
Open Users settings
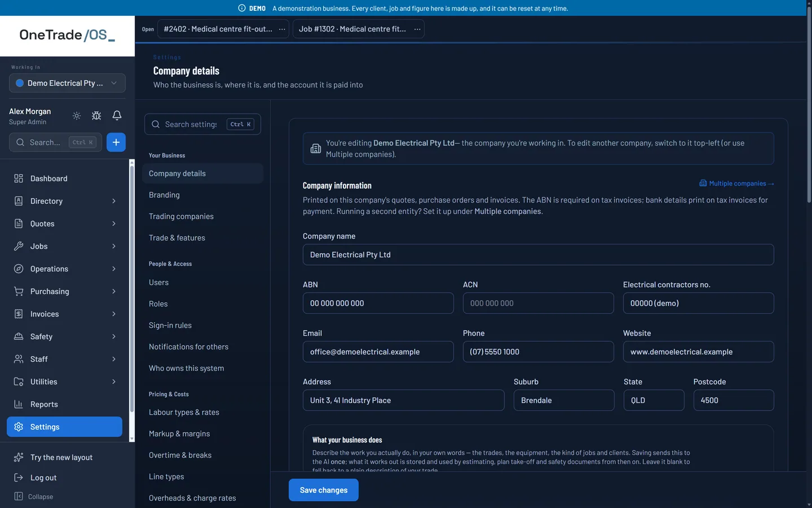click(202, 282)
